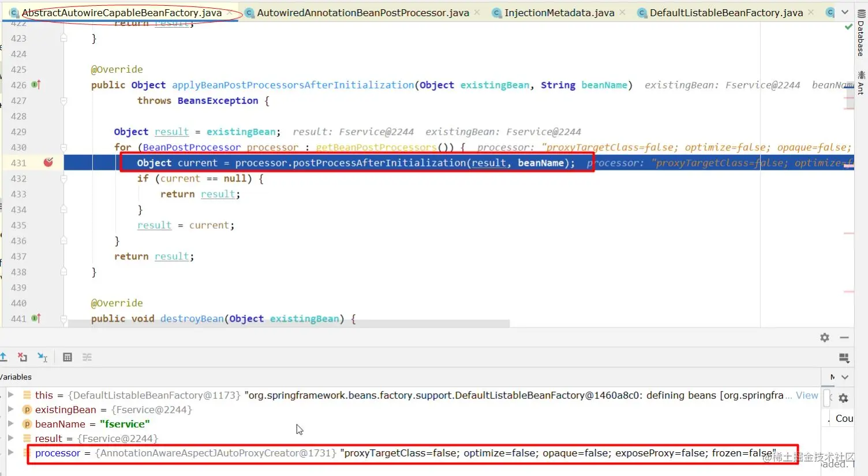
Task: Click override gutter icon on line 426
Action: pyautogui.click(x=36, y=85)
